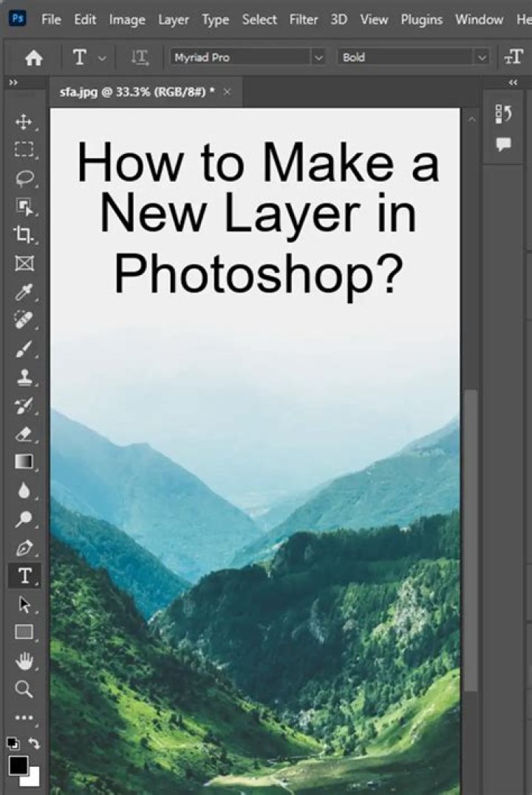The image size is (532, 795).
Task: Select the Brush tool
Action: click(x=24, y=348)
